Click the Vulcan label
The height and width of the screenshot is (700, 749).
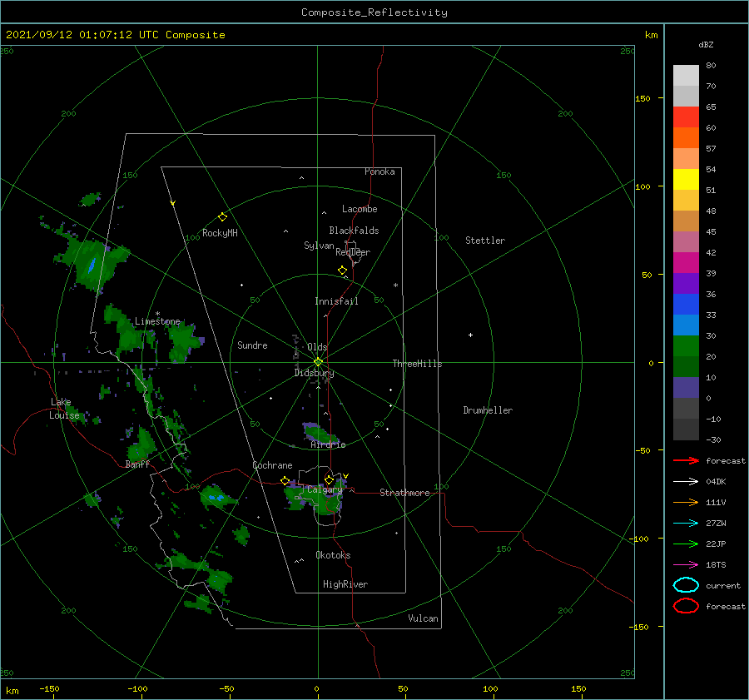[x=423, y=618]
